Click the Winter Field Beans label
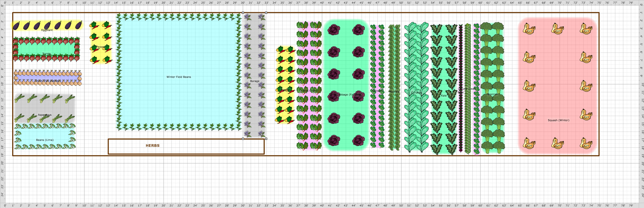 pyautogui.click(x=179, y=77)
